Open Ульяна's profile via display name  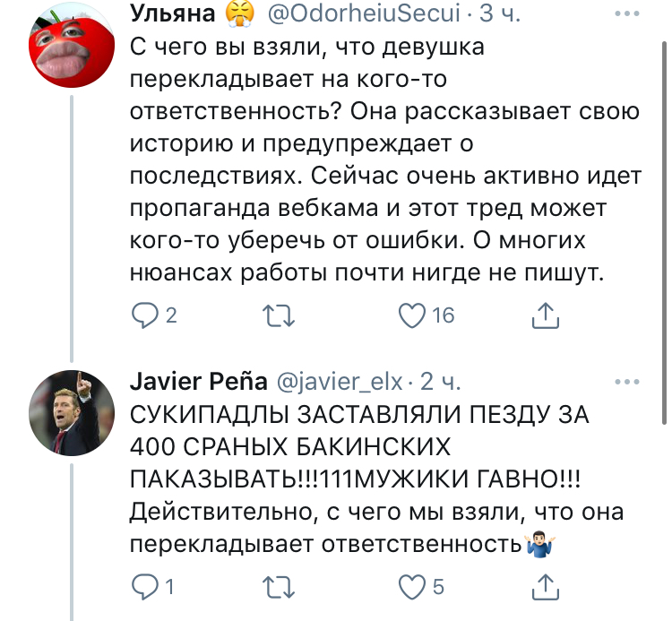pyautogui.click(x=171, y=13)
